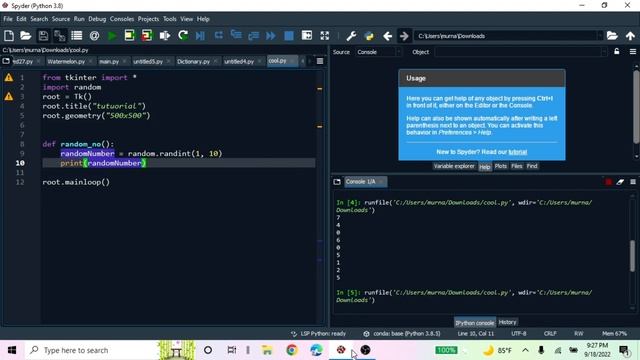This screenshot has height=360, width=640.
Task: Open Edit menu
Action: (21, 19)
